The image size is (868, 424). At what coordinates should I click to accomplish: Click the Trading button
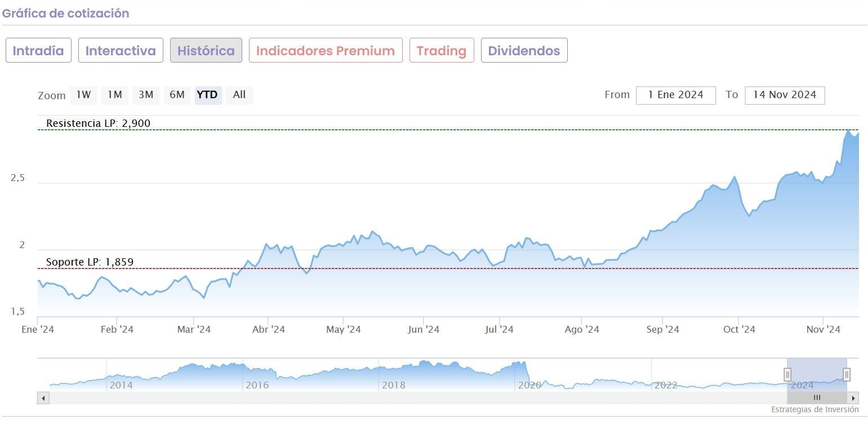[442, 51]
